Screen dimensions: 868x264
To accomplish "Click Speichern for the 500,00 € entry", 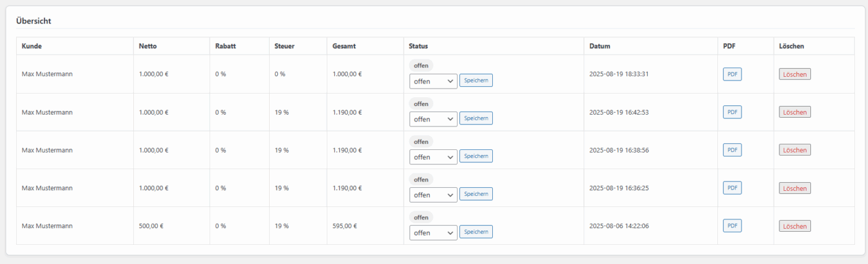I will click(x=476, y=232).
